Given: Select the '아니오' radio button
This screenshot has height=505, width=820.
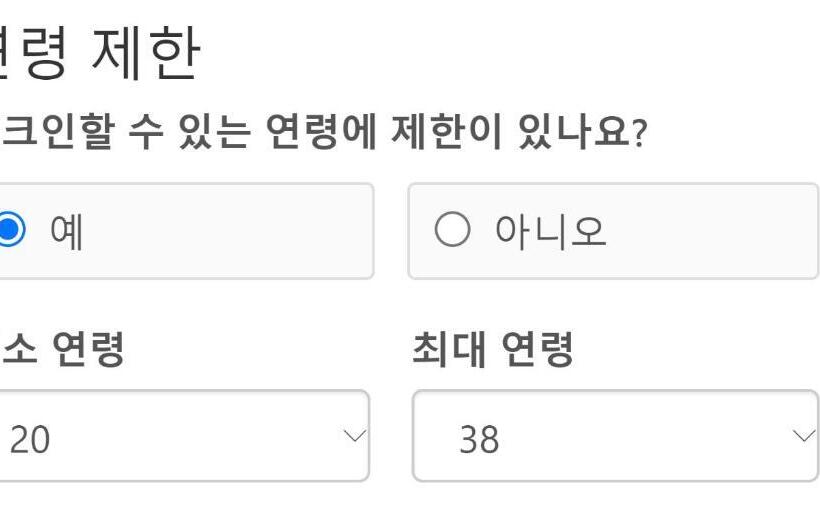Looking at the screenshot, I should tap(452, 231).
